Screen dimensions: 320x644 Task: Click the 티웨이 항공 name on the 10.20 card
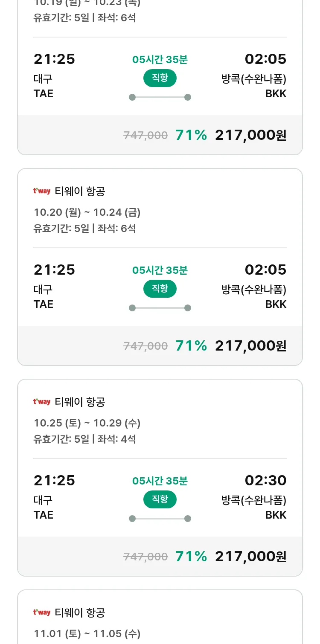pyautogui.click(x=80, y=191)
